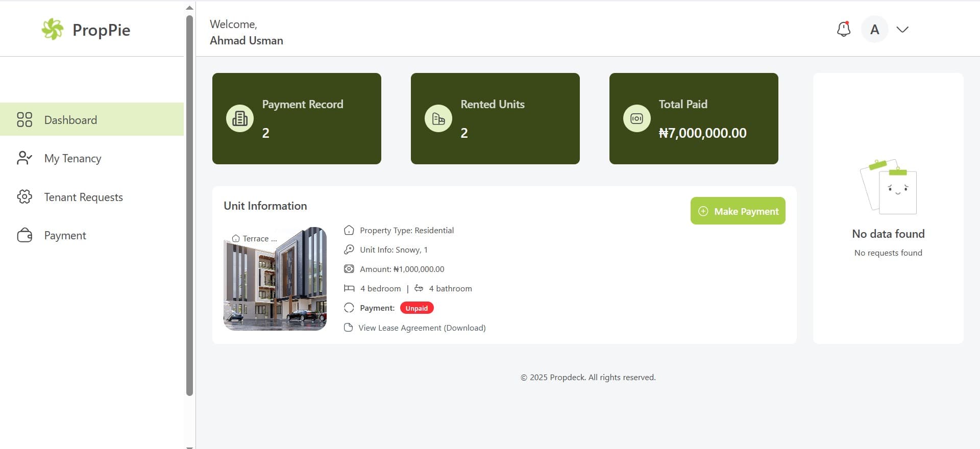Open View Lease Agreement (Download) link
Viewport: 980px width, 449px height.
point(422,328)
